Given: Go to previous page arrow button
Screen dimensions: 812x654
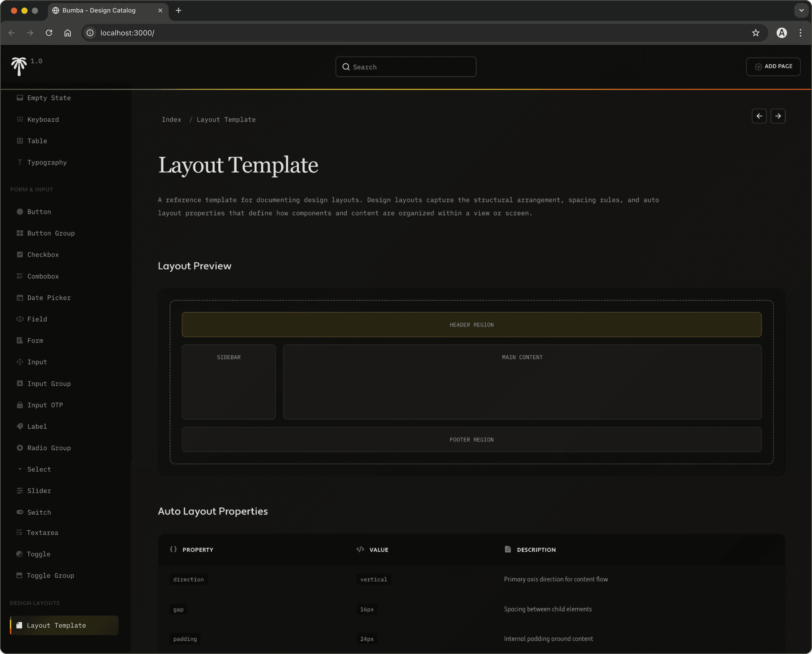Looking at the screenshot, I should [x=759, y=116].
